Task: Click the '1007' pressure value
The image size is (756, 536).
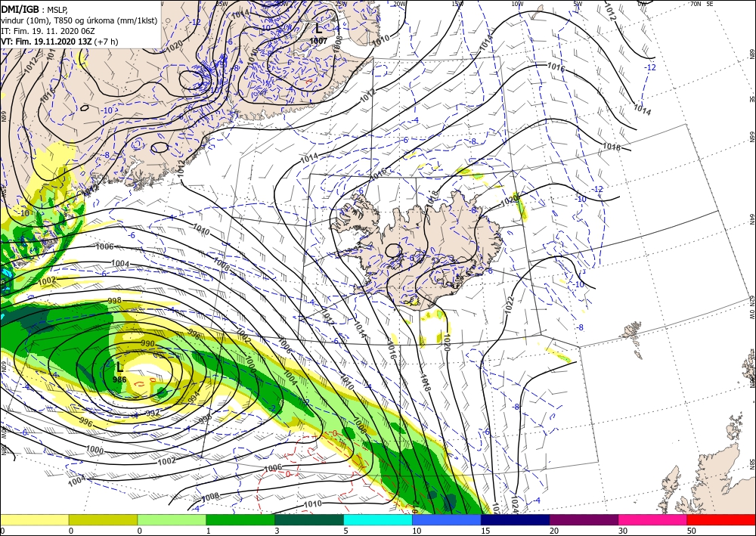Action: click(x=318, y=41)
